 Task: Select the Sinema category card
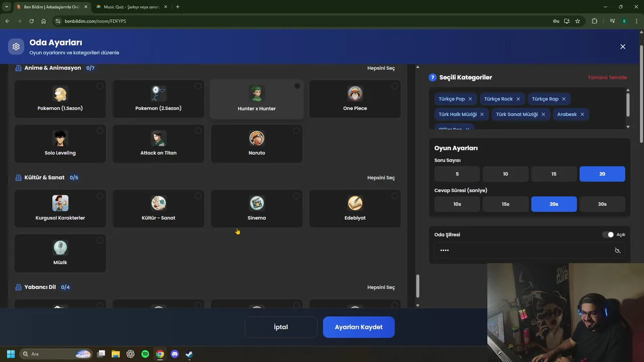tap(257, 209)
